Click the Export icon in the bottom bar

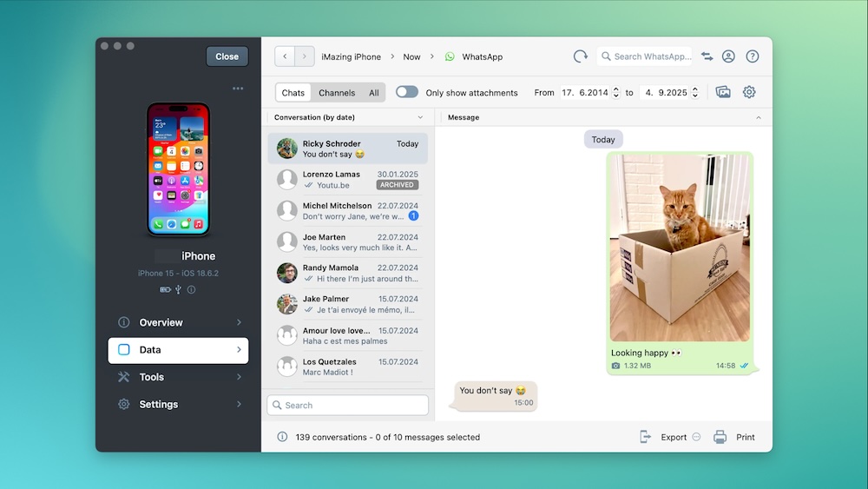coord(646,437)
